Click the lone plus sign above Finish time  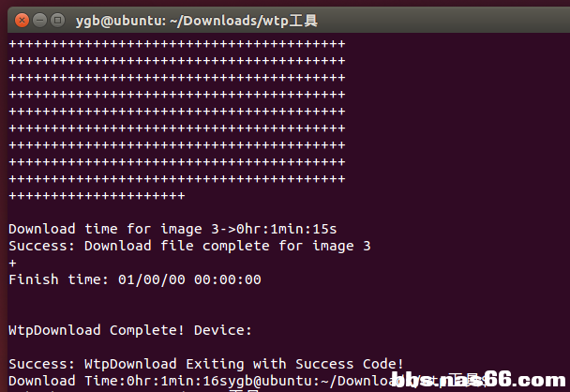13,263
